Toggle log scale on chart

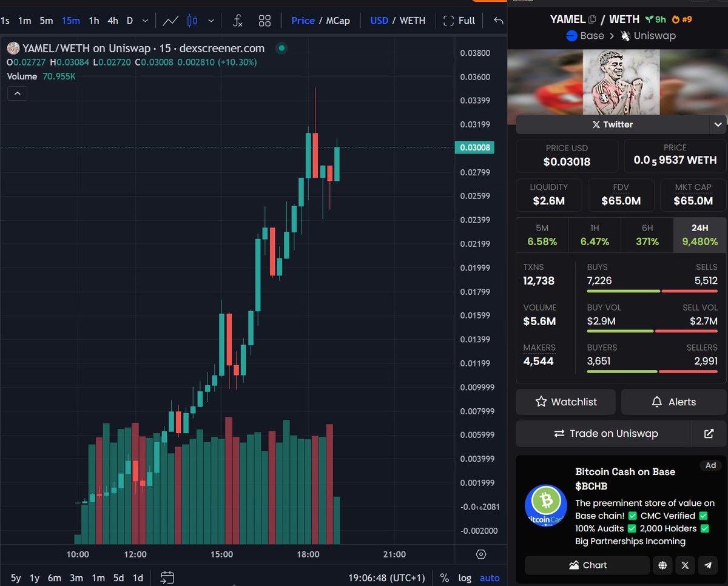click(465, 578)
